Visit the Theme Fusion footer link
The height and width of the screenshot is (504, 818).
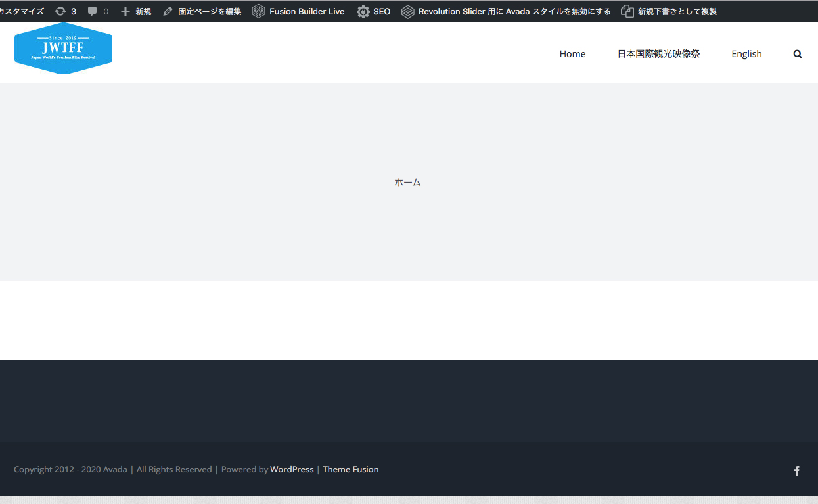coord(350,469)
